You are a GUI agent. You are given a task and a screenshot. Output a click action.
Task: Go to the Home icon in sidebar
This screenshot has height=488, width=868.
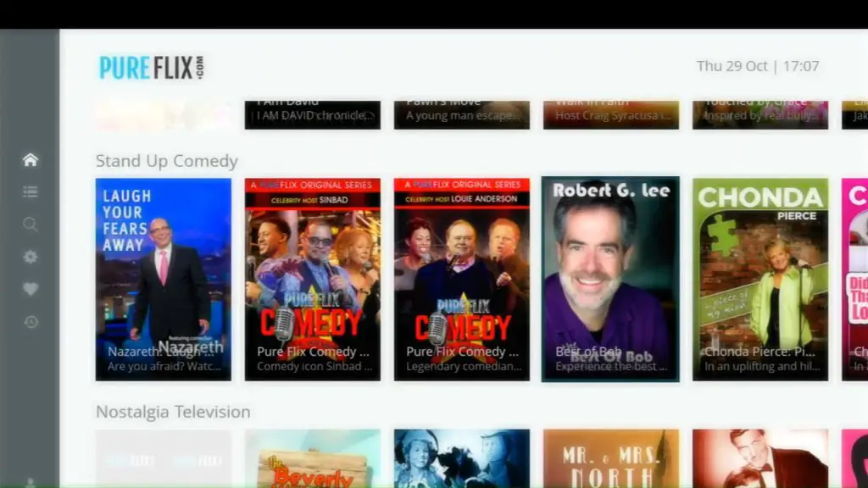pyautogui.click(x=31, y=160)
